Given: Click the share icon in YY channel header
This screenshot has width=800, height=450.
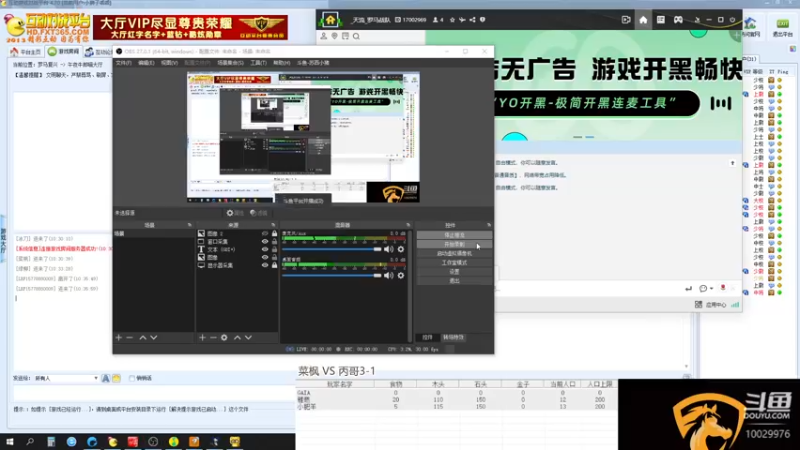Looking at the screenshot, I should point(472,20).
